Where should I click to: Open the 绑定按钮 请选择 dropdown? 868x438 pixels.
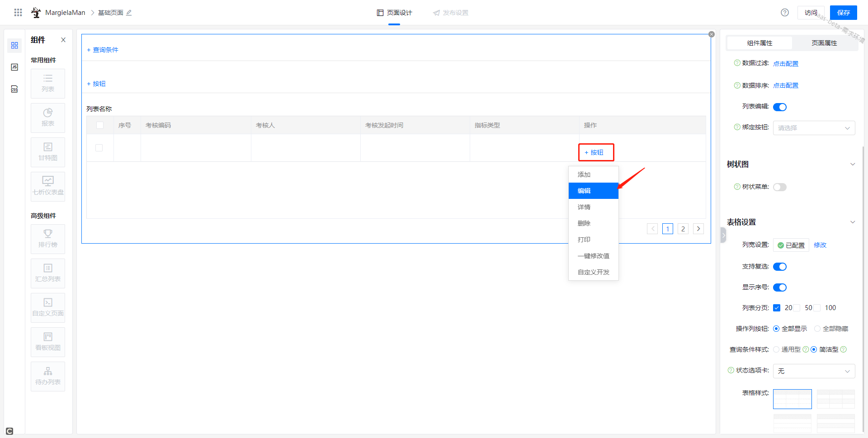tap(814, 128)
